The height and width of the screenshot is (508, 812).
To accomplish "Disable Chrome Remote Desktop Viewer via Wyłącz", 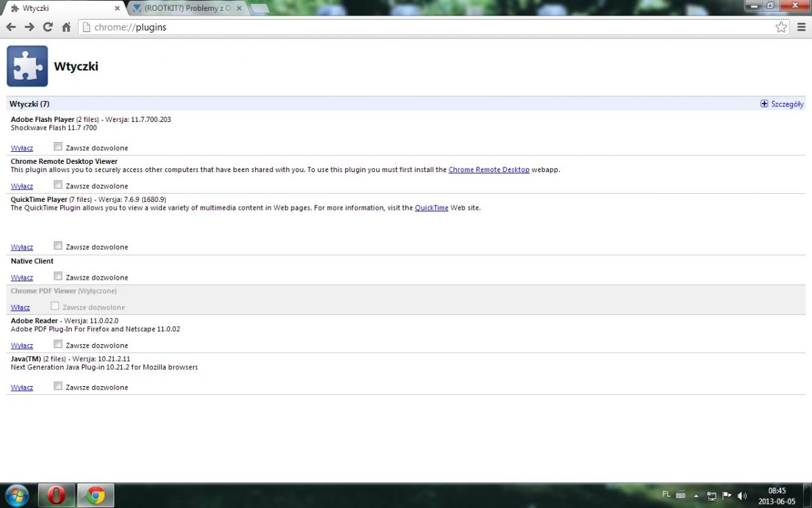I will tap(22, 186).
